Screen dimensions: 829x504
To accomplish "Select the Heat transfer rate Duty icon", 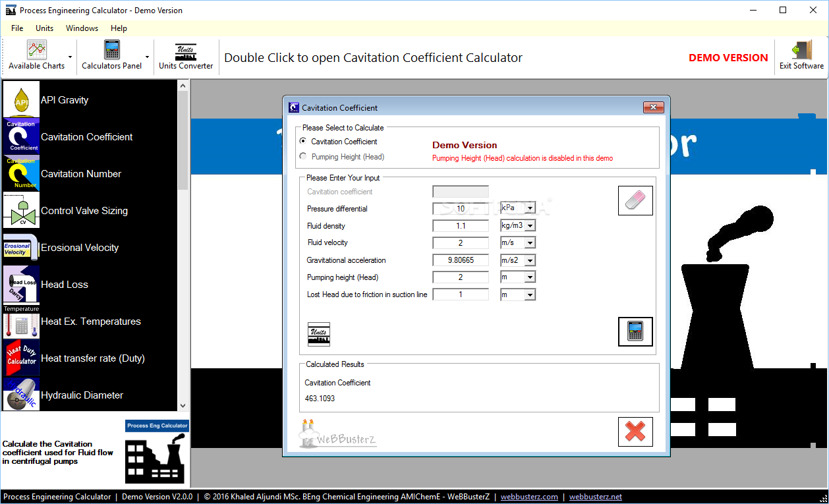I will coord(22,358).
